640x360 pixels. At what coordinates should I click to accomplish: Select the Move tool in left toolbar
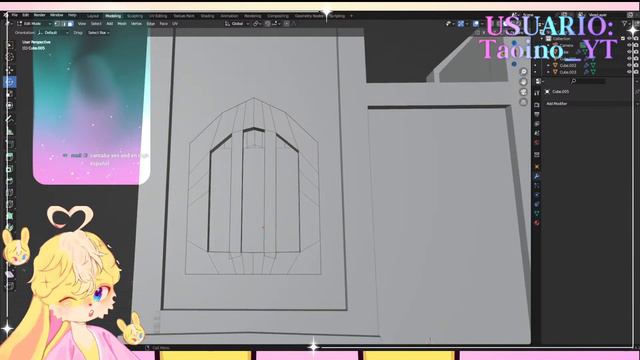coord(10,70)
